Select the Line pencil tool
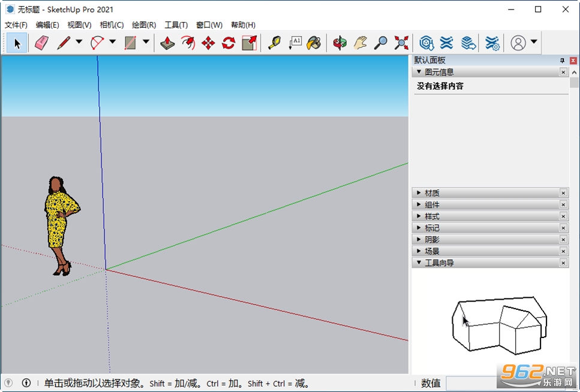The height and width of the screenshot is (392, 580). [x=64, y=43]
